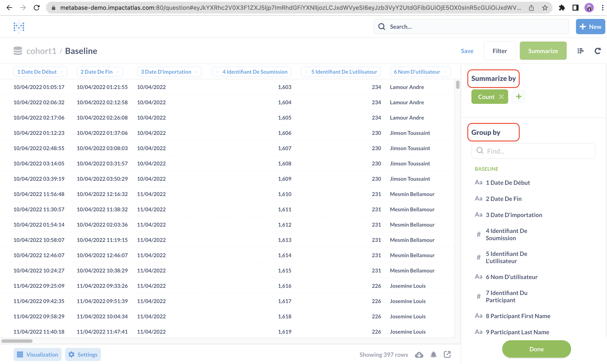Download full results cloud icon
The width and height of the screenshot is (607, 364).
coord(419,355)
